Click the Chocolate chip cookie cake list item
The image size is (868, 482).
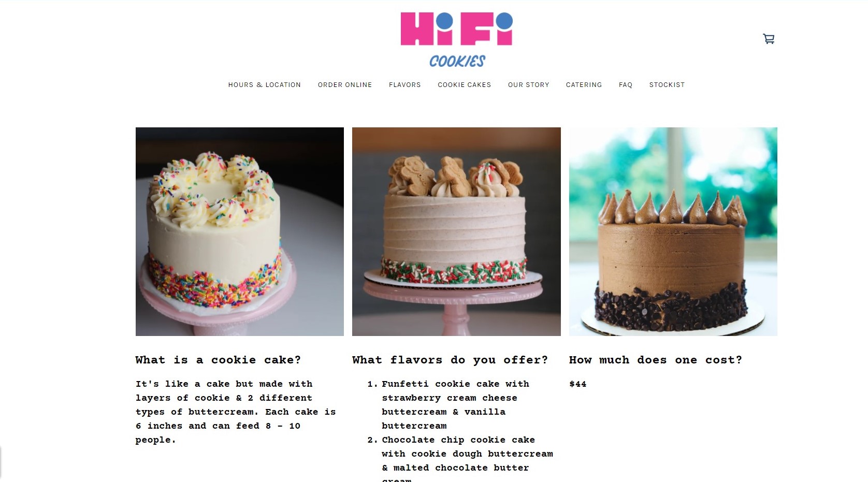[x=460, y=458]
